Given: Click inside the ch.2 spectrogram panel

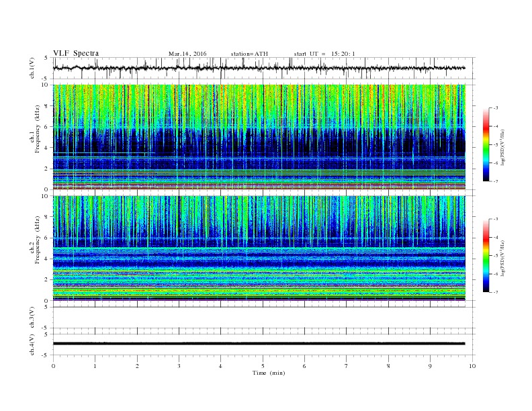Looking at the screenshot, I should [259, 248].
